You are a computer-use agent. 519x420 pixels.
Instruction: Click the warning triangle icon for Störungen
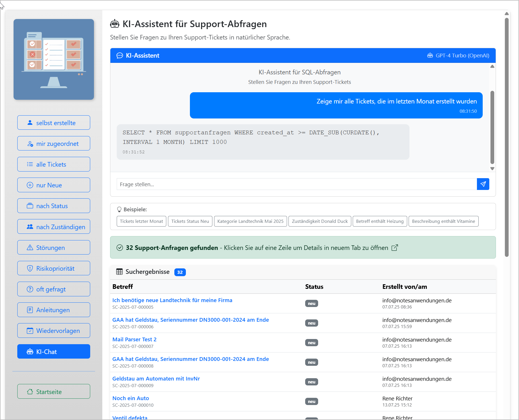coord(30,248)
